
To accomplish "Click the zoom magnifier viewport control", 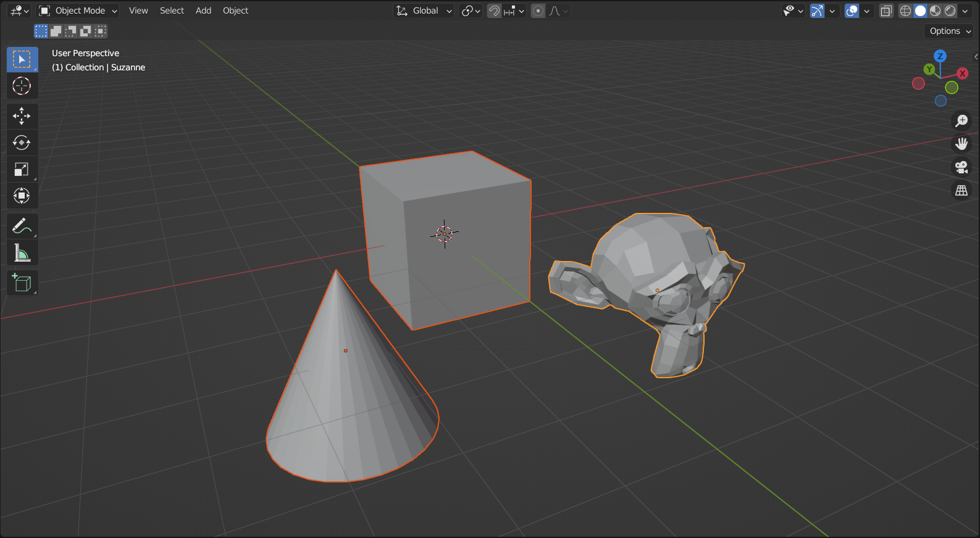I will (x=961, y=121).
